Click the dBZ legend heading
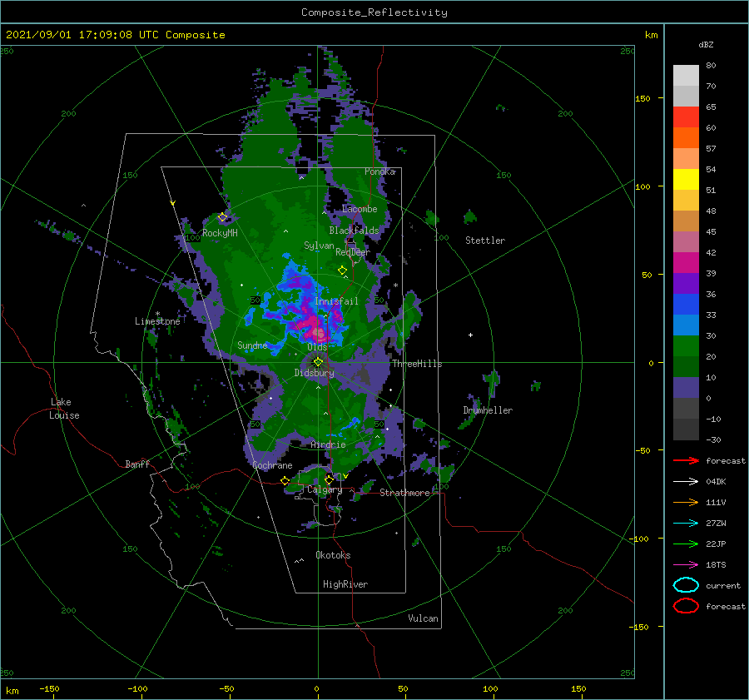This screenshot has height=700, width=749. pos(706,44)
